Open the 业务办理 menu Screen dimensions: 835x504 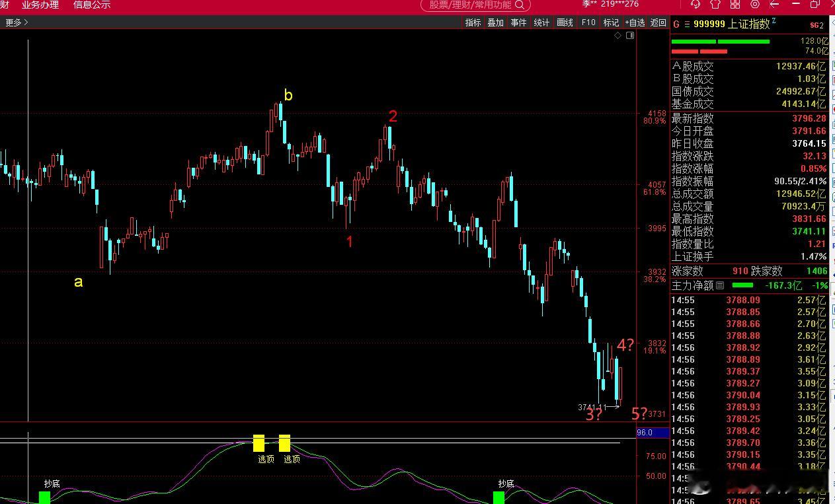tap(40, 5)
